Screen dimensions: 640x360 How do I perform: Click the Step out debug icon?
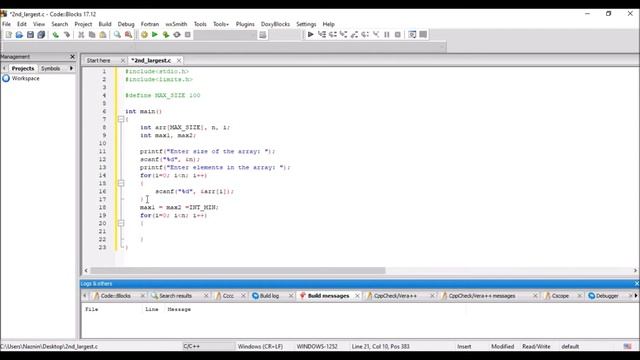point(354,35)
